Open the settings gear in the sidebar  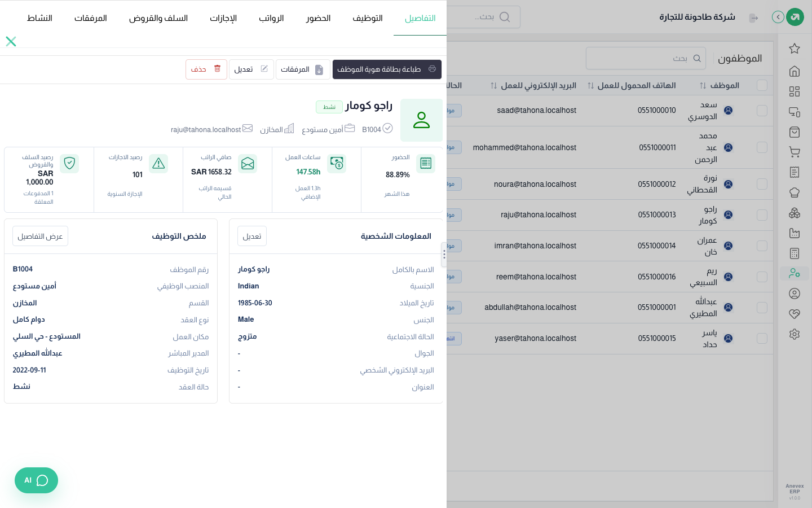[795, 334]
